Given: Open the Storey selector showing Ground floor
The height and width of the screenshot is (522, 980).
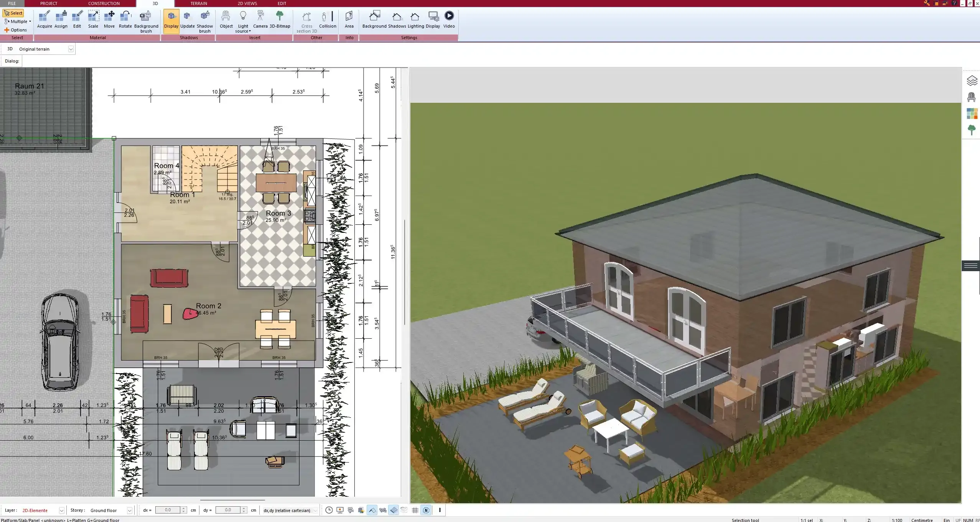Looking at the screenshot, I should (x=129, y=510).
